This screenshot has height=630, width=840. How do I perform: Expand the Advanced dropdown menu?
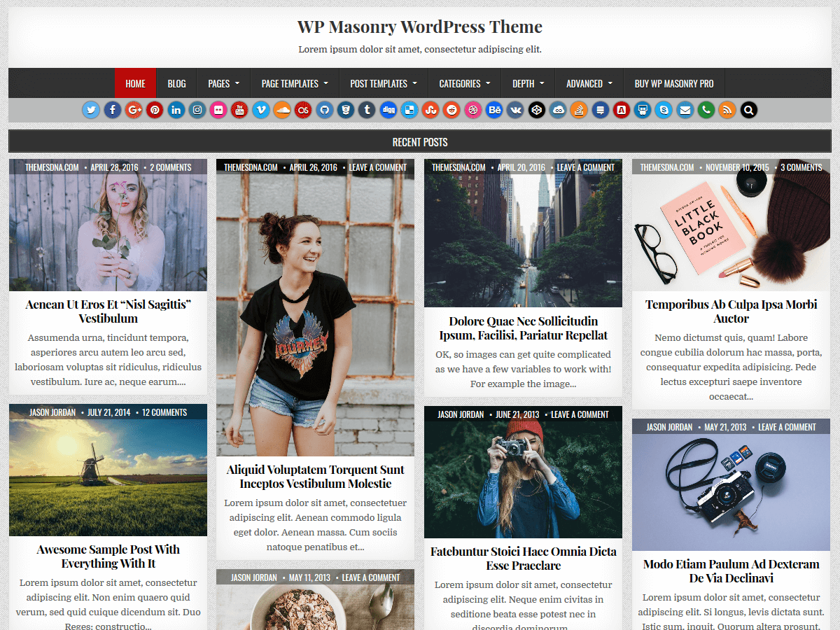pos(589,83)
